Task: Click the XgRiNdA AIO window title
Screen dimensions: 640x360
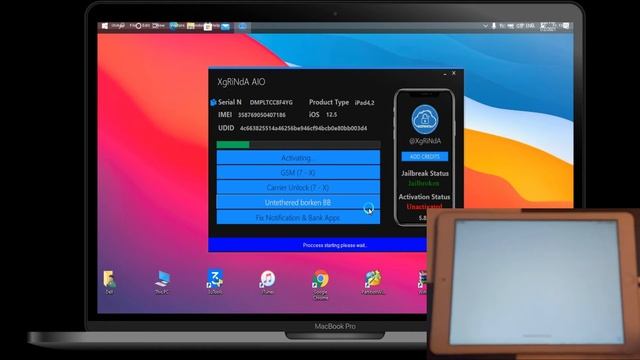Action: 241,82
